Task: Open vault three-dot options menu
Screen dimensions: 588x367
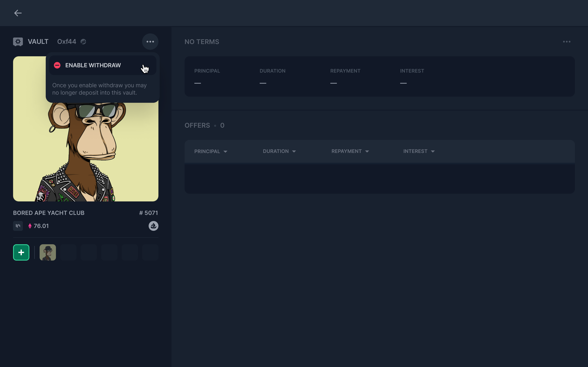Action: (150, 42)
